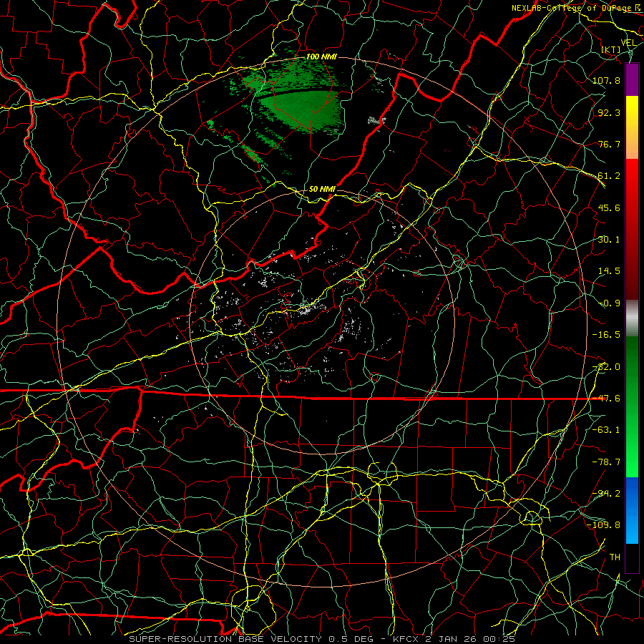The height and width of the screenshot is (644, 644).
Task: Select the yellow segment of velocity scale
Action: click(x=632, y=113)
